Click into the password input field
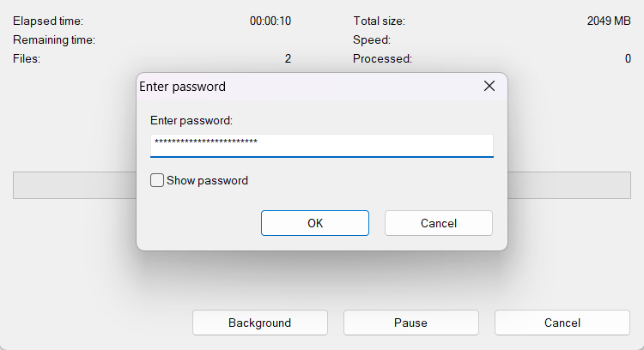644x350 pixels. click(321, 144)
